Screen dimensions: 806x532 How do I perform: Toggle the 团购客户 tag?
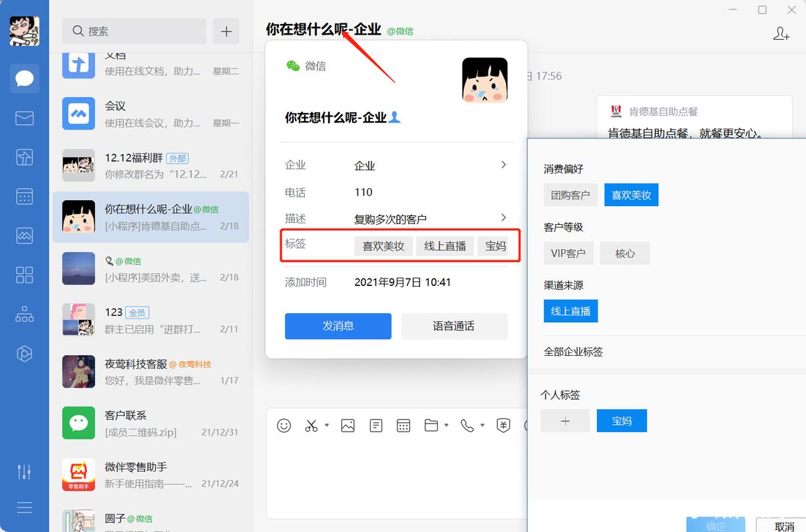pyautogui.click(x=570, y=195)
